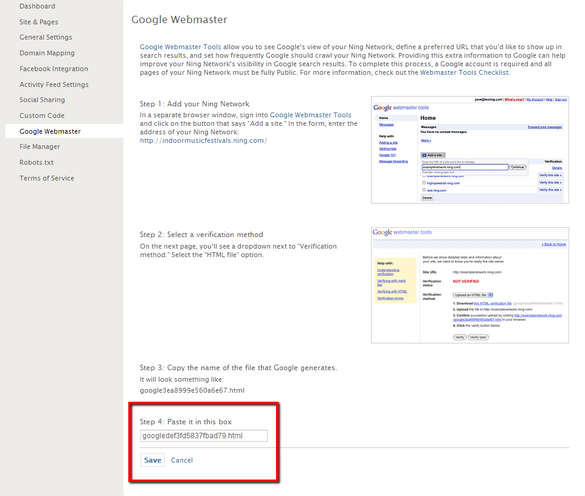Click the 'Step 2: Select a verification method' heading

(201, 234)
